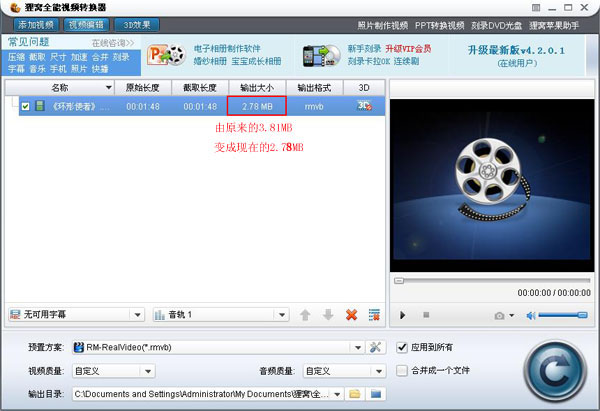Viewport: 600px width, 411px height.
Task: Click the 输出格式 column header
Action: [x=315, y=88]
